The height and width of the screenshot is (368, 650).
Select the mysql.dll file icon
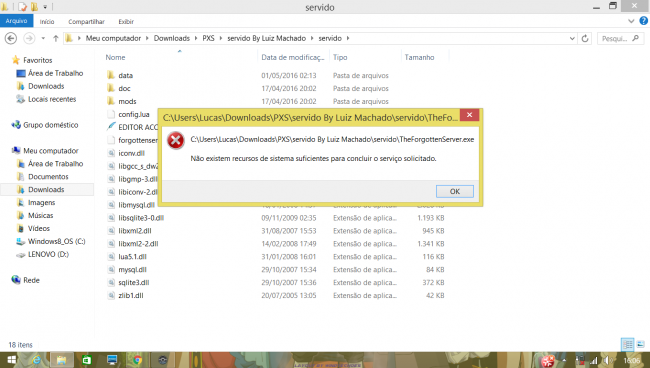point(111,269)
